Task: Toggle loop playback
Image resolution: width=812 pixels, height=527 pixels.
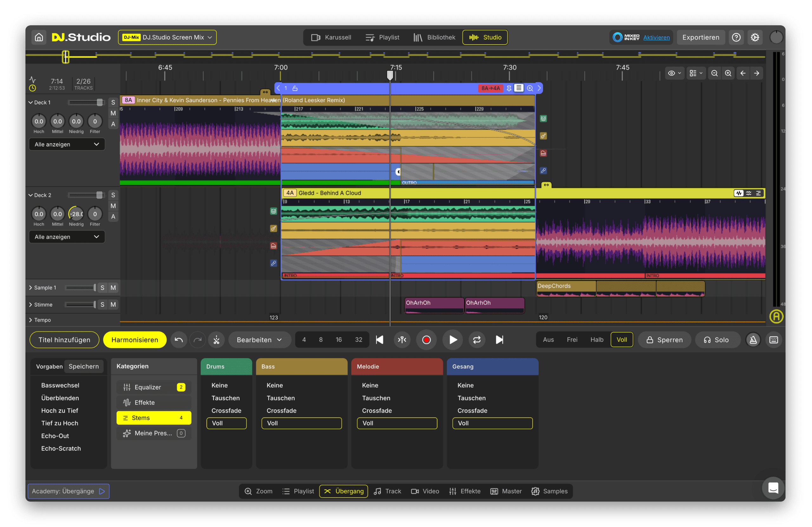Action: pos(477,339)
